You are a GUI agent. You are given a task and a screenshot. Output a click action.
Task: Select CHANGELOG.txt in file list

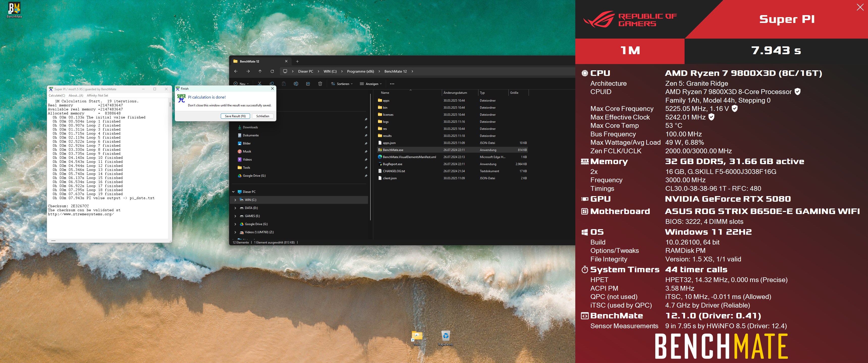[452, 171]
